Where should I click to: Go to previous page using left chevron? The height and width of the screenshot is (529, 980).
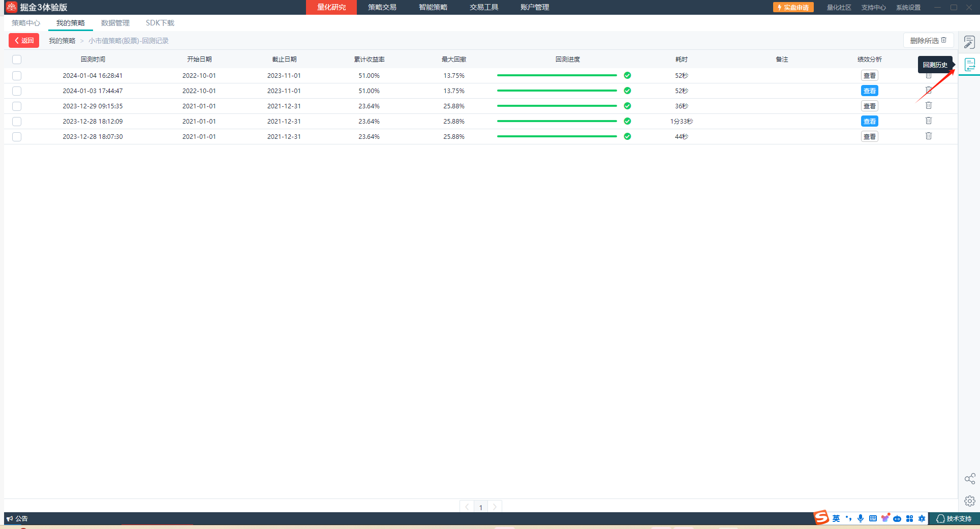click(467, 507)
